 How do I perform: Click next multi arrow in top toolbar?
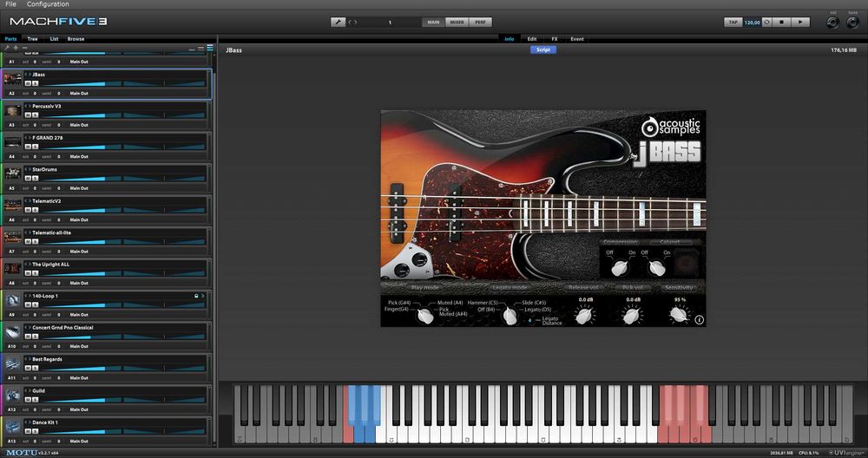tap(355, 23)
